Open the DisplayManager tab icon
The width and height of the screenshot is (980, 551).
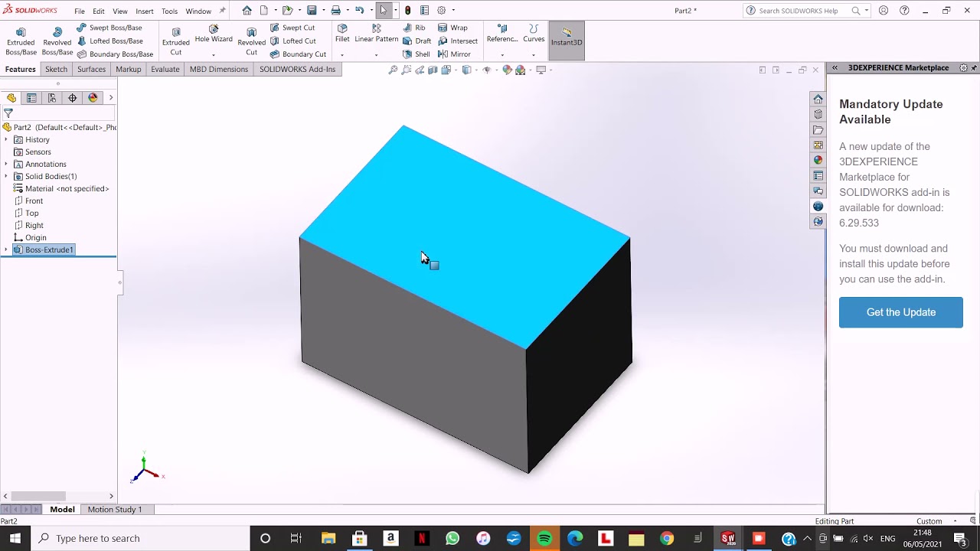(93, 98)
